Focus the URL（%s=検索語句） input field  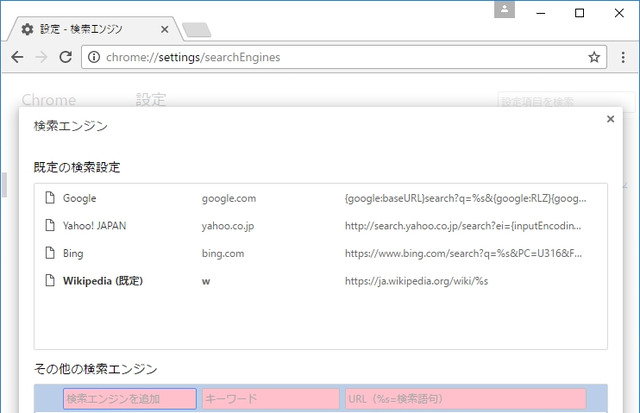click(x=466, y=399)
